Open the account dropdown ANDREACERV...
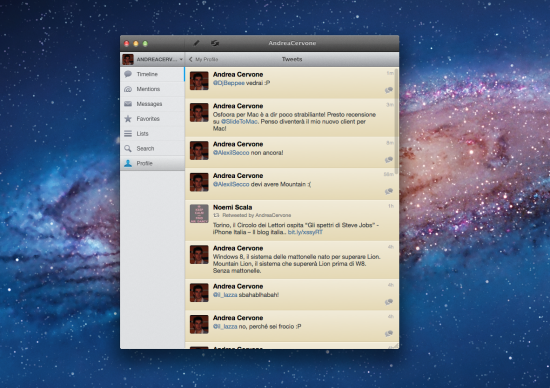550x388 pixels. (x=160, y=59)
